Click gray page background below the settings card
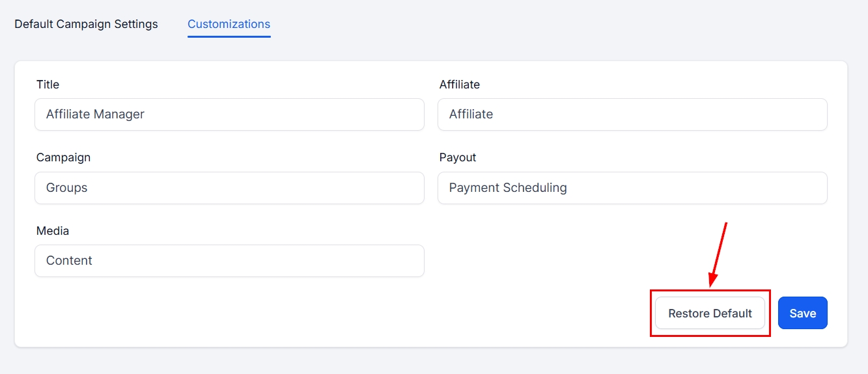Screen dimensions: 868x374 click(430, 362)
